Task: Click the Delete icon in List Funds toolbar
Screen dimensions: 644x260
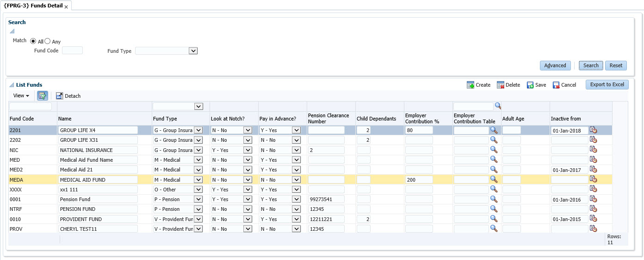Action: click(501, 85)
